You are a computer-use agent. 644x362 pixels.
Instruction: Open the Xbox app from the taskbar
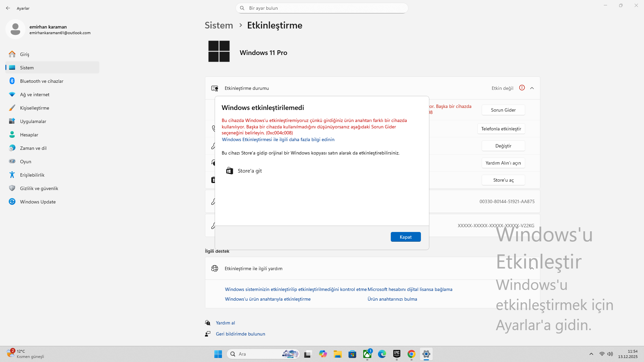click(367, 354)
